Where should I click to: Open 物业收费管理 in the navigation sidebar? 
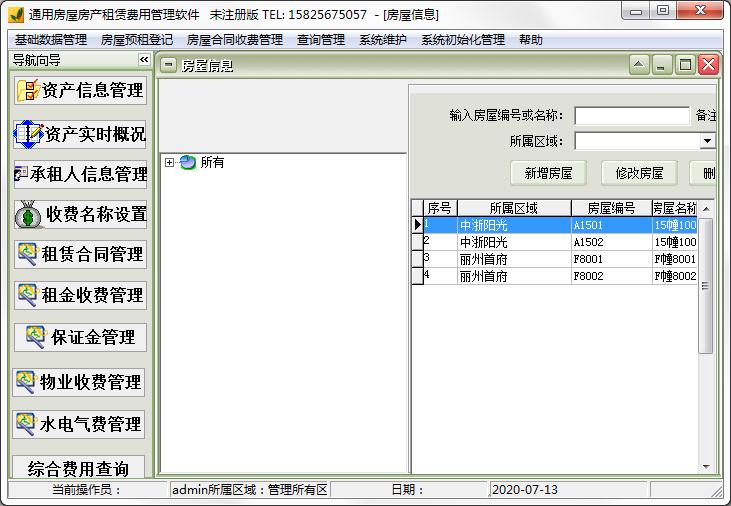(80, 382)
